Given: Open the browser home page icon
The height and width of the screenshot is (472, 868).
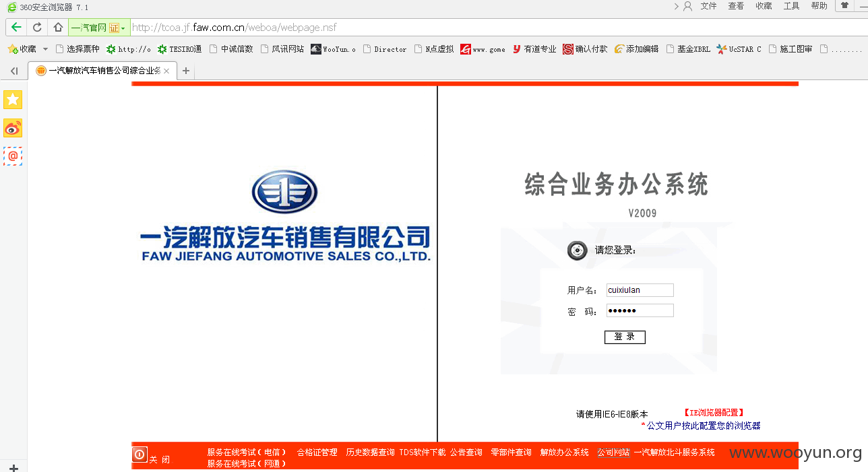Looking at the screenshot, I should (x=58, y=28).
